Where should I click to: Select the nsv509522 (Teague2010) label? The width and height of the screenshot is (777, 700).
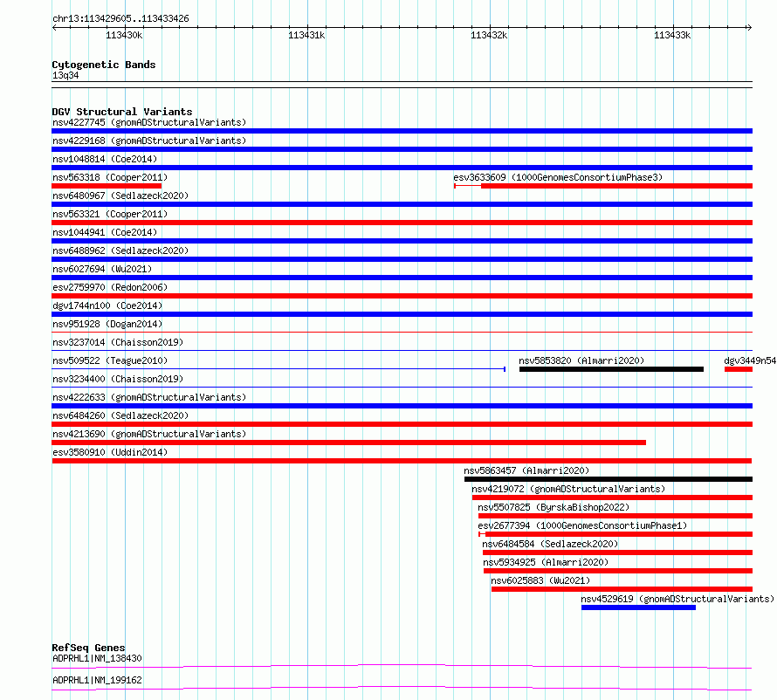(x=110, y=360)
